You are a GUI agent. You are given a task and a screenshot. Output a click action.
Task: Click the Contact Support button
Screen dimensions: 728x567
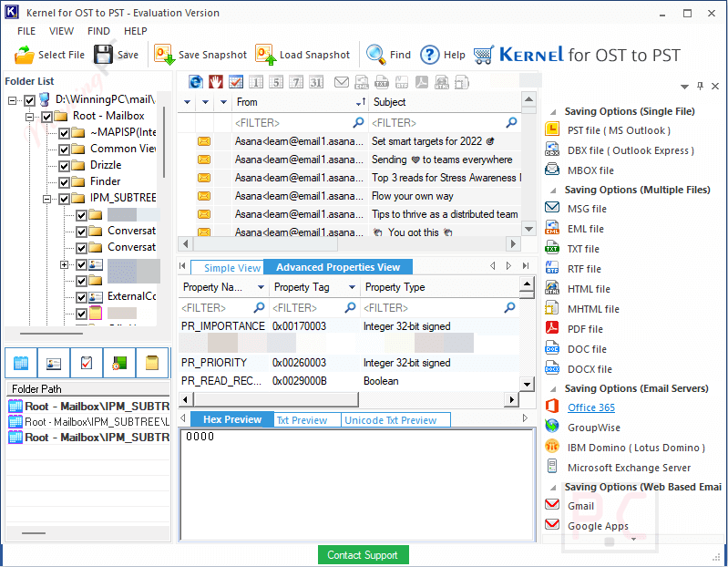(x=363, y=555)
